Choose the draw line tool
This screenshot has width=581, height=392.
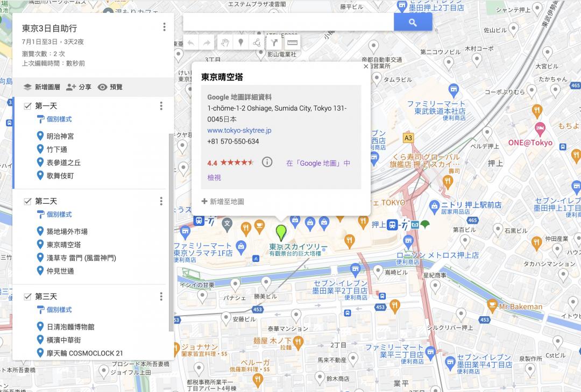(257, 42)
